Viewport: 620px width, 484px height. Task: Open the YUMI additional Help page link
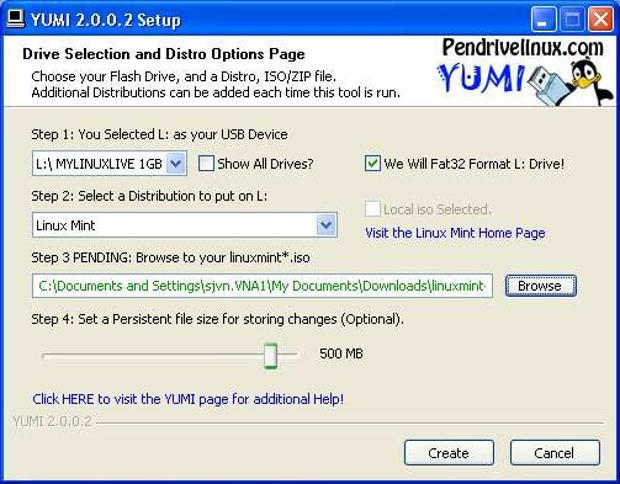188,399
